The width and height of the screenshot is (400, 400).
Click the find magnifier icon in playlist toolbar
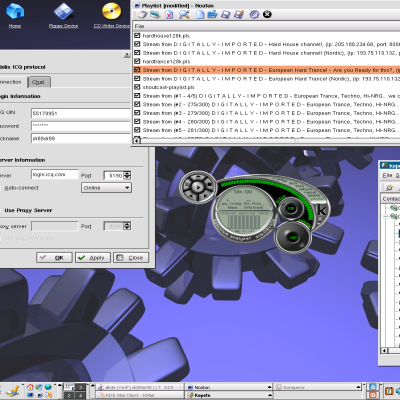[184, 15]
